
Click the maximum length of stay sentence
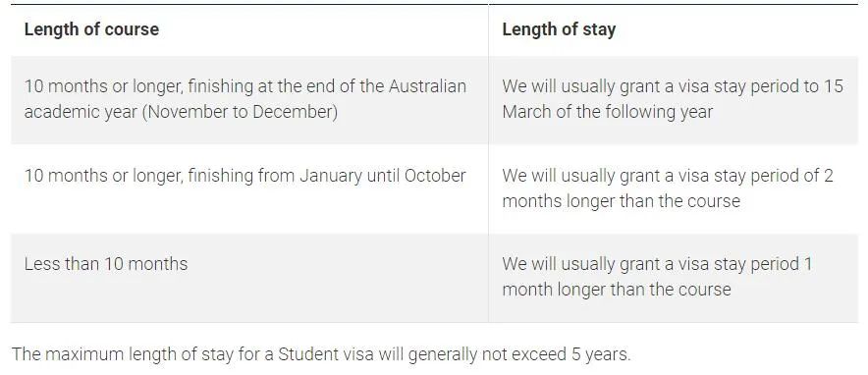321,354
